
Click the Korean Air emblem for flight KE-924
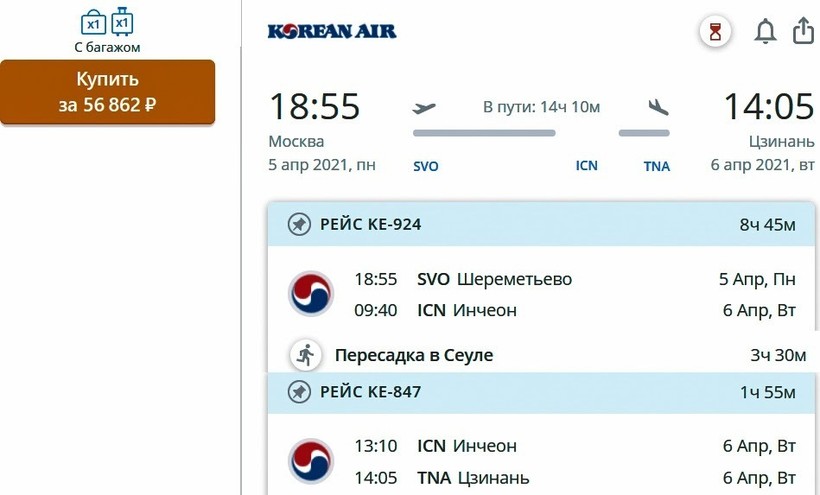pos(311,294)
